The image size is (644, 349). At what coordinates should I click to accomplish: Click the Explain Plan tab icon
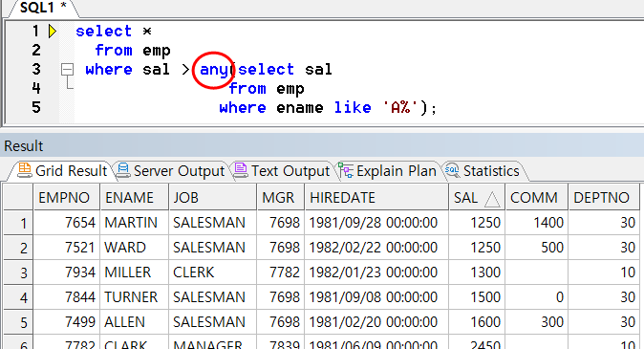pyautogui.click(x=346, y=170)
